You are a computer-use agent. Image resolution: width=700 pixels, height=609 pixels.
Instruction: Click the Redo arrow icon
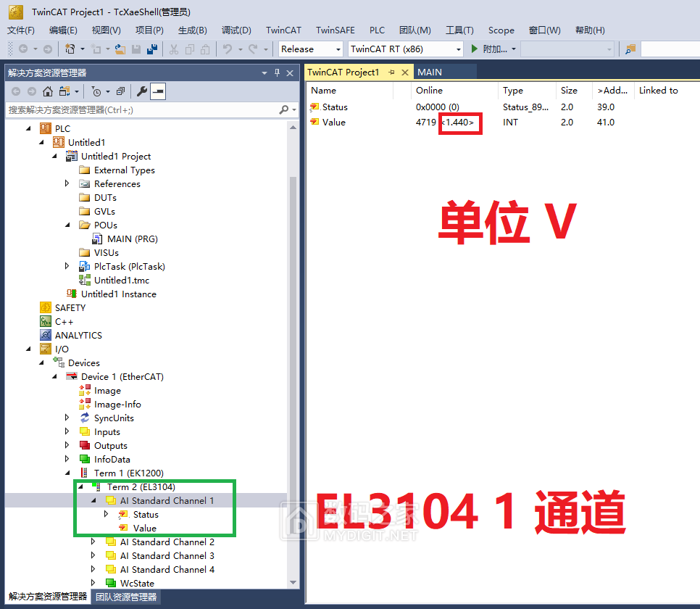point(253,49)
